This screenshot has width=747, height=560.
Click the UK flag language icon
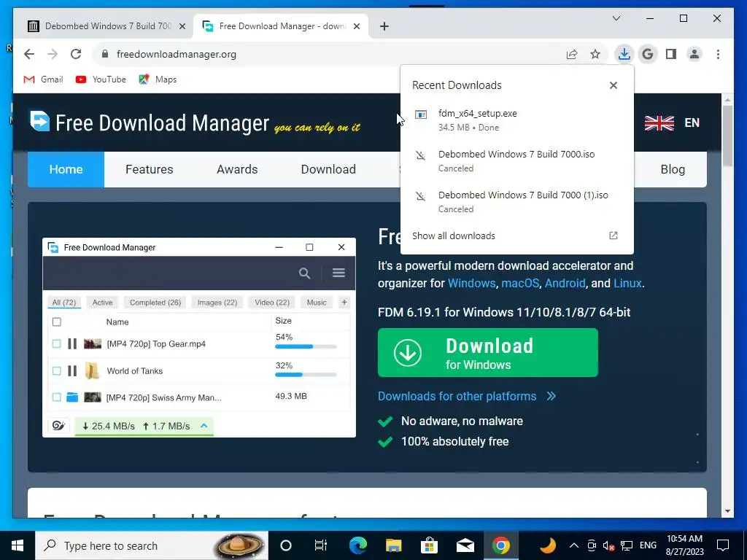pos(659,122)
